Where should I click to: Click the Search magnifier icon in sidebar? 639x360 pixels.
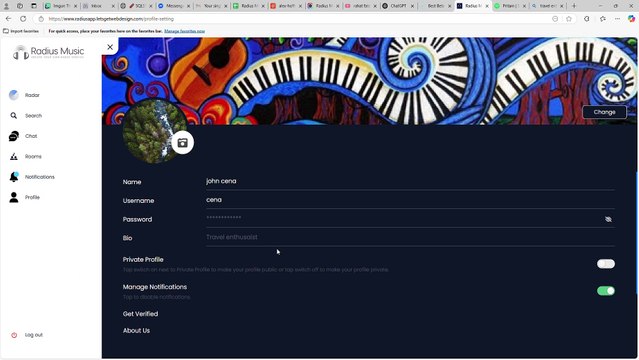[x=13, y=116]
